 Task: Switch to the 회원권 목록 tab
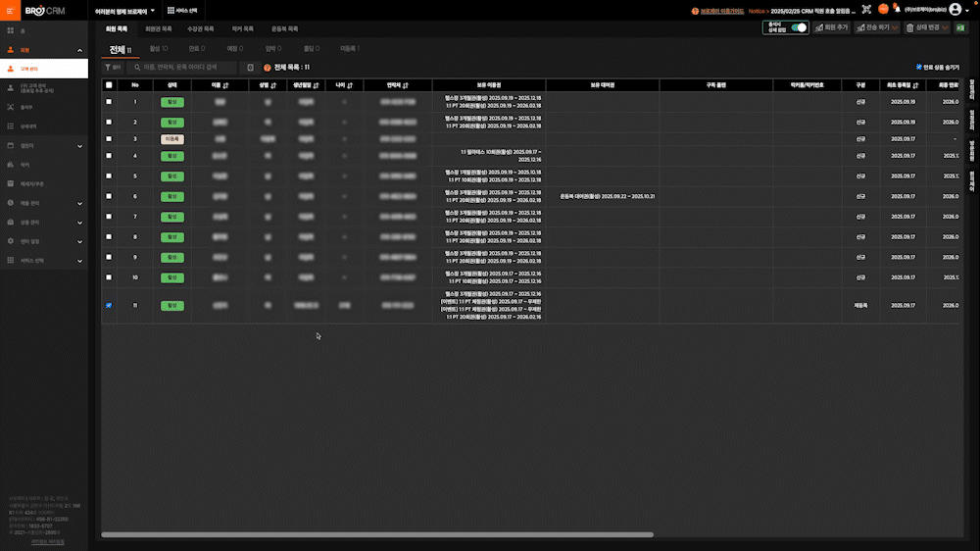pos(158,28)
